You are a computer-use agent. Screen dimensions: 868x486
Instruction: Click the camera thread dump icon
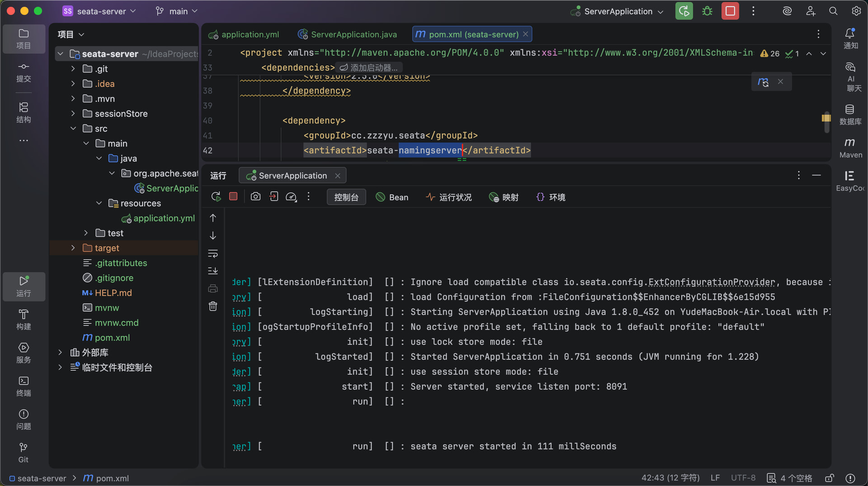point(255,197)
